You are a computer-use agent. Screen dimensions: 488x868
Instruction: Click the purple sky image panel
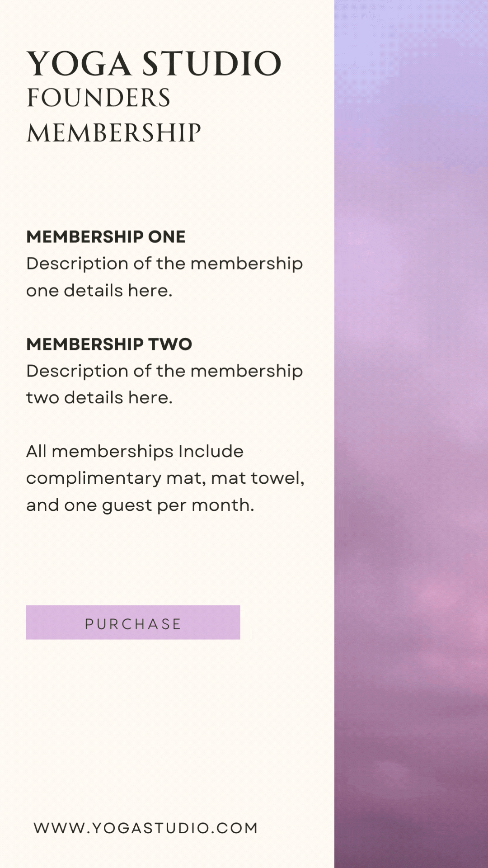411,434
